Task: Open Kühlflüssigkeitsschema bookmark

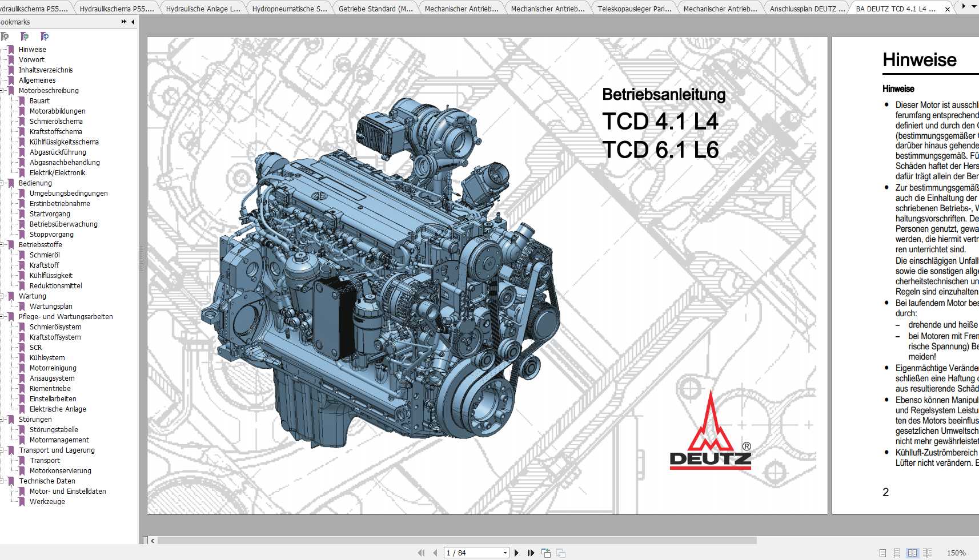Action: (64, 142)
